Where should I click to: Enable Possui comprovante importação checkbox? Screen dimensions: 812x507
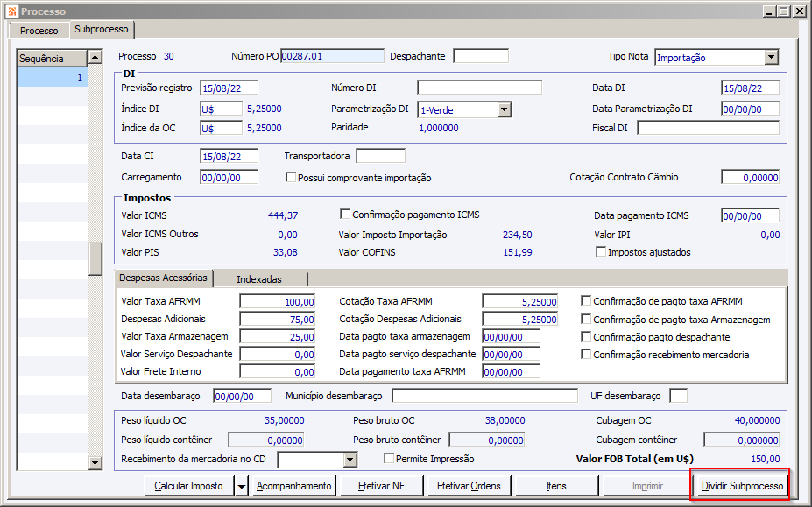click(292, 178)
